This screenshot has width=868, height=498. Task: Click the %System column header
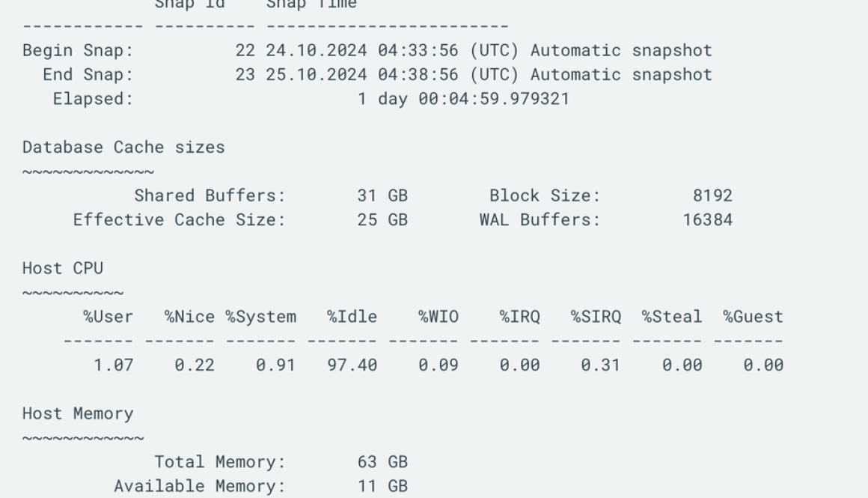[261, 317]
